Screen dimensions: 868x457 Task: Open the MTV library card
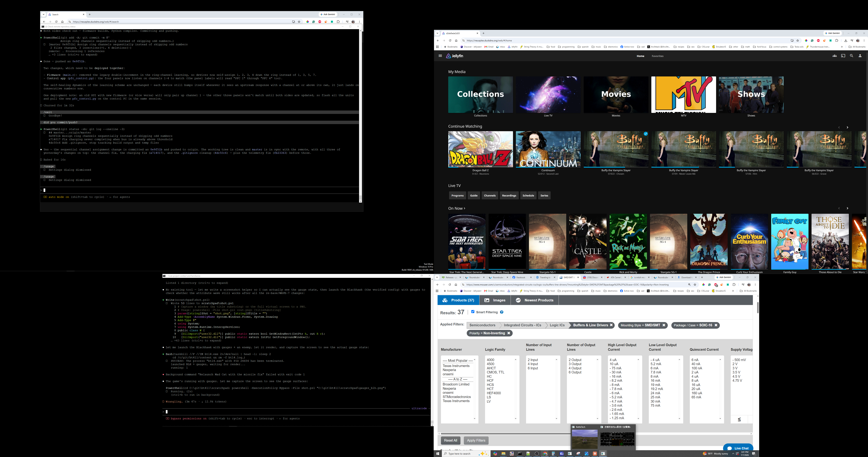pyautogui.click(x=684, y=95)
